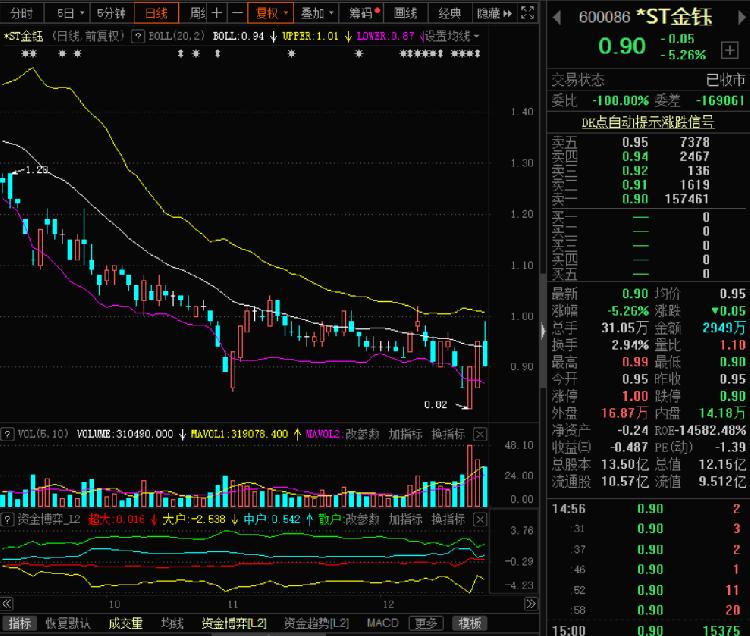Click 改参数 in the VOL panel
Viewport: 750px width, 636px height.
click(362, 435)
